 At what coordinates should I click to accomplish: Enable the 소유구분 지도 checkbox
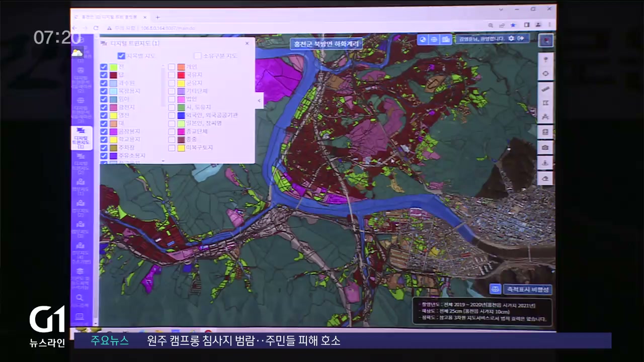click(x=198, y=56)
